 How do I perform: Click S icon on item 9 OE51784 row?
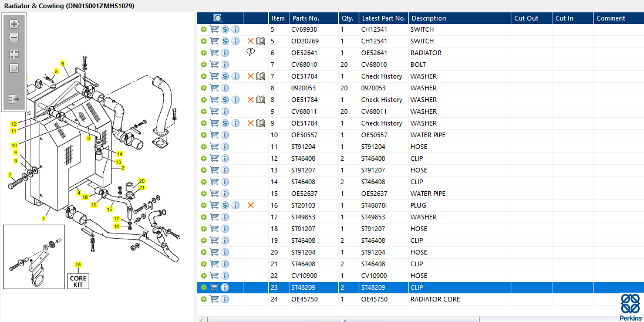point(225,123)
